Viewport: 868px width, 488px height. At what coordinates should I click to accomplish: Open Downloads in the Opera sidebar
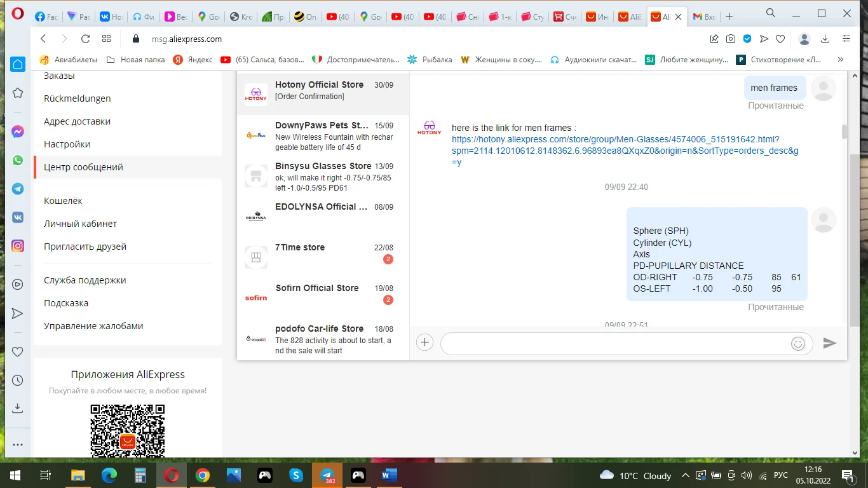click(x=18, y=408)
